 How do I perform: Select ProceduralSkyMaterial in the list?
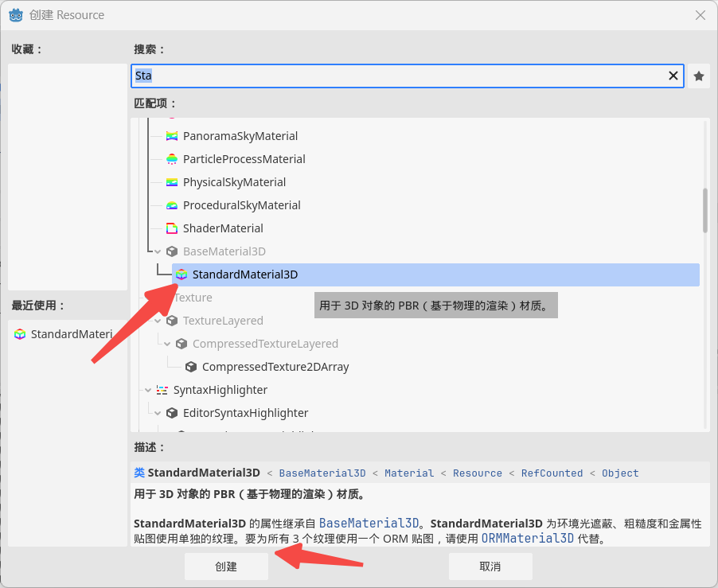[242, 205]
